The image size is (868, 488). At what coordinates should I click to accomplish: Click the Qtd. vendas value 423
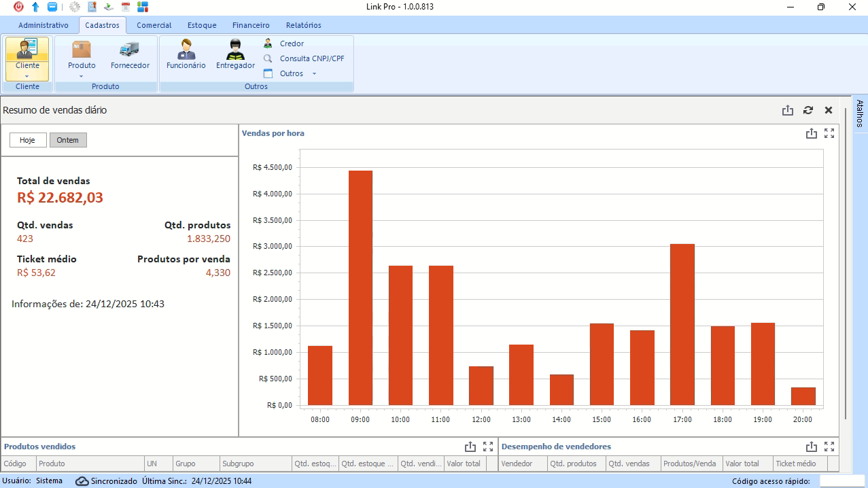click(x=25, y=239)
